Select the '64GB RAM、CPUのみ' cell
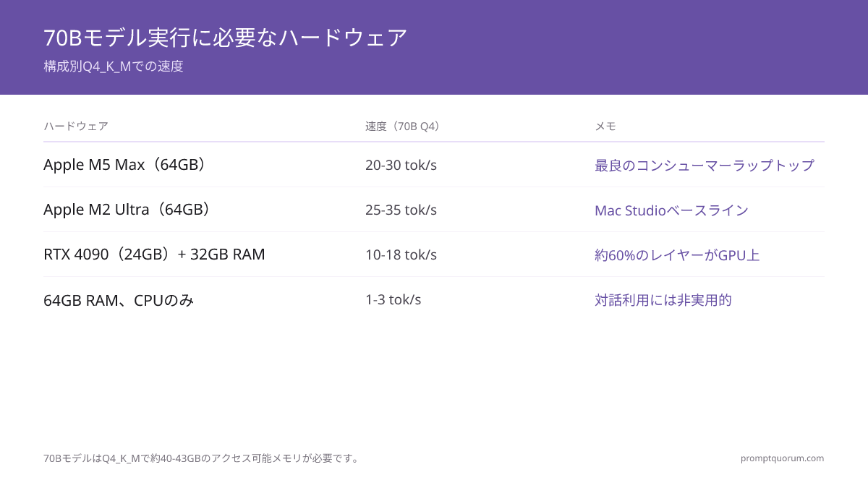The width and height of the screenshot is (868, 488). [x=119, y=300]
